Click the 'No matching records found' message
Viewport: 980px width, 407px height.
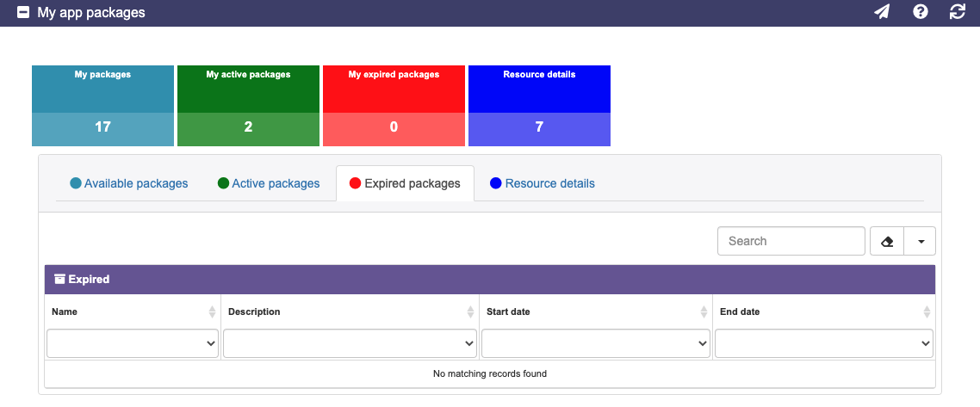click(x=490, y=374)
